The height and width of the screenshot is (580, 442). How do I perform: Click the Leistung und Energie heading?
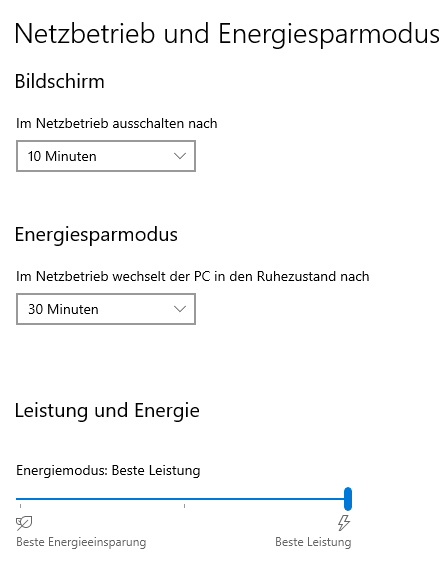click(x=107, y=411)
